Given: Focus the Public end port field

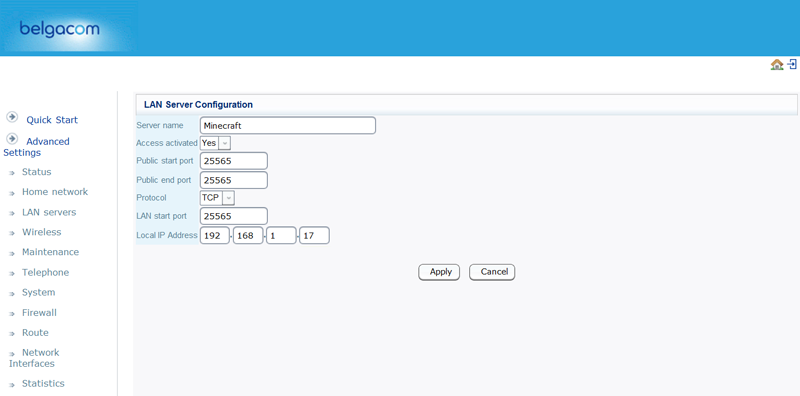Looking at the screenshot, I should coord(234,180).
